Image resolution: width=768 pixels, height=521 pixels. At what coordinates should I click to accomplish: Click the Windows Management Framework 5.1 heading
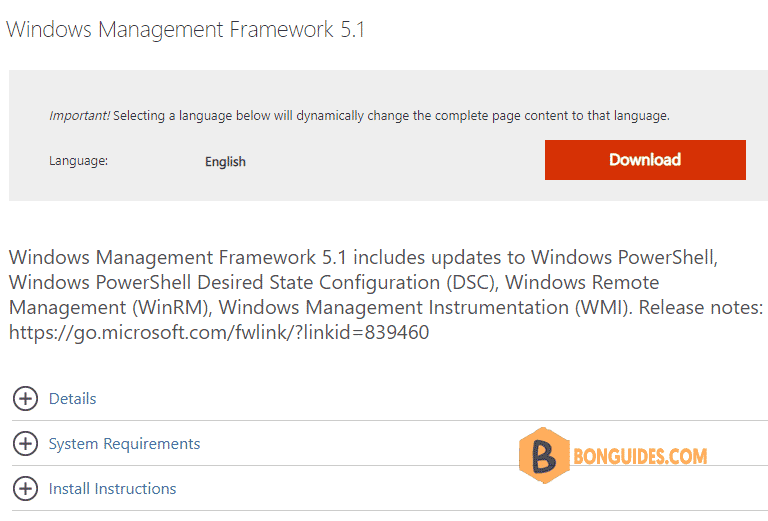[x=185, y=29]
